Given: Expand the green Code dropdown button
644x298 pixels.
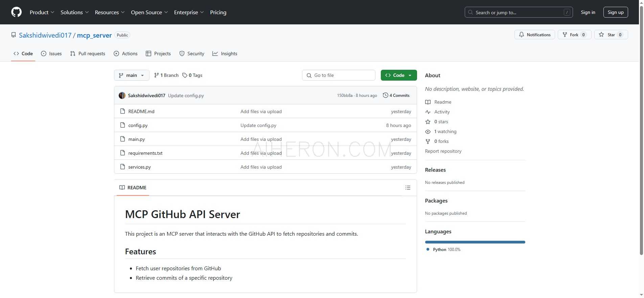Looking at the screenshot, I should pos(399,75).
